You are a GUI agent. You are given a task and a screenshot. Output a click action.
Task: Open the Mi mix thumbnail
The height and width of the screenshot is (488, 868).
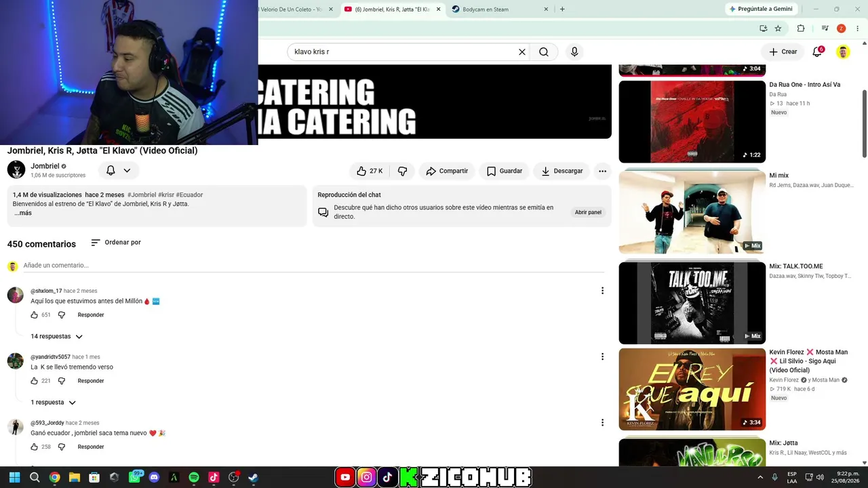click(x=692, y=212)
